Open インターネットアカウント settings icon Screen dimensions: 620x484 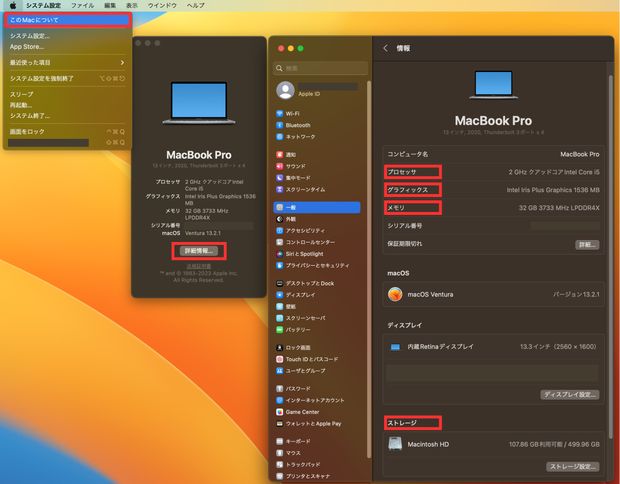tap(280, 400)
